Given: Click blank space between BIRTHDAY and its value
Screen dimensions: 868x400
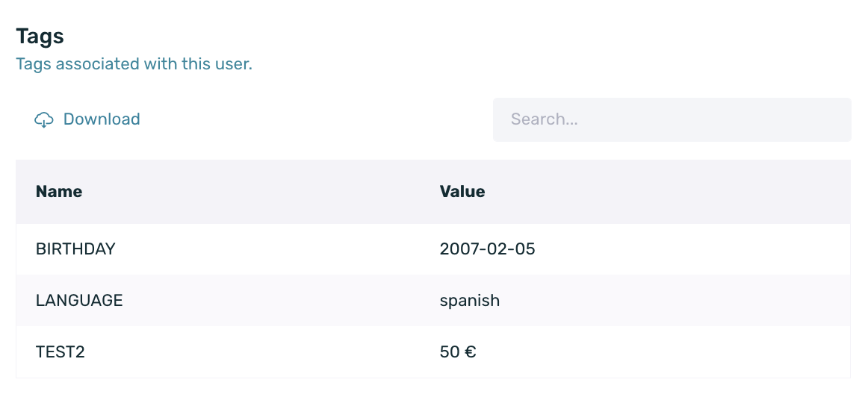Looking at the screenshot, I should click(277, 249).
